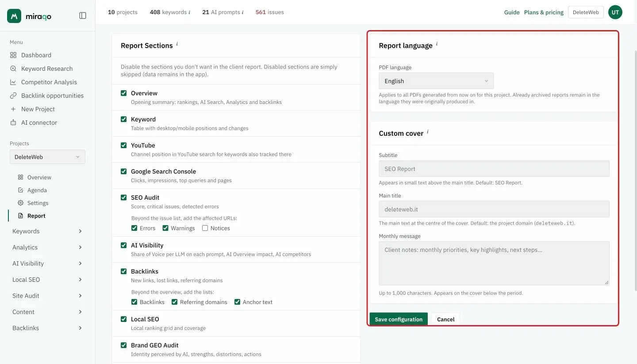Viewport: 637px width, 364px height.
Task: Click the New Project plus icon
Action: (x=13, y=109)
